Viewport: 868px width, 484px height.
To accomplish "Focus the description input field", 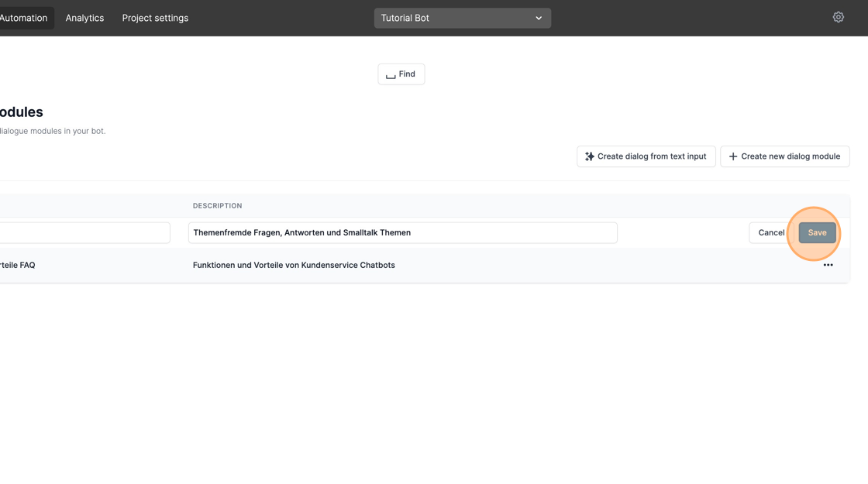I will (402, 233).
